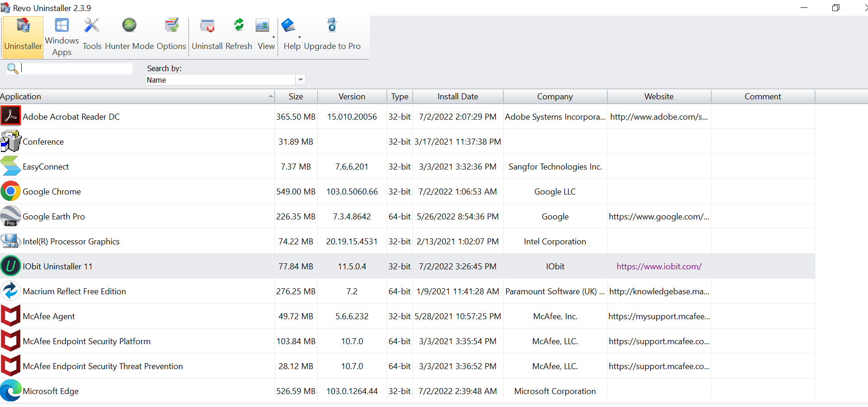Click the search magnifier icon
The width and height of the screenshot is (868, 407).
tap(12, 69)
